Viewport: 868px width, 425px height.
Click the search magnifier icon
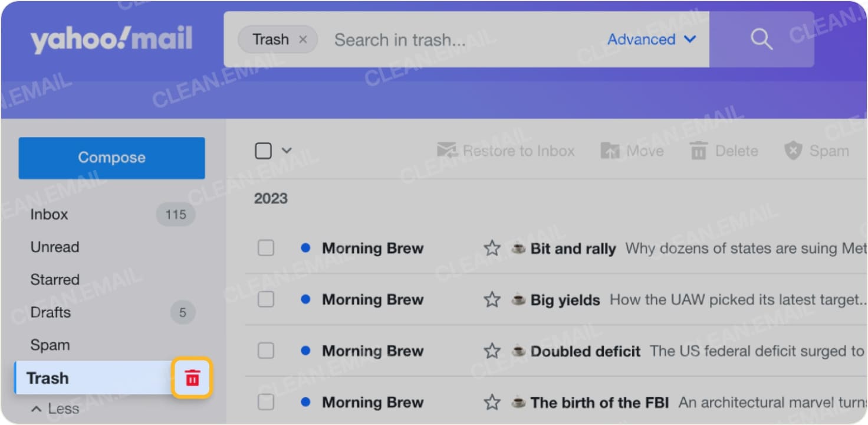point(761,40)
